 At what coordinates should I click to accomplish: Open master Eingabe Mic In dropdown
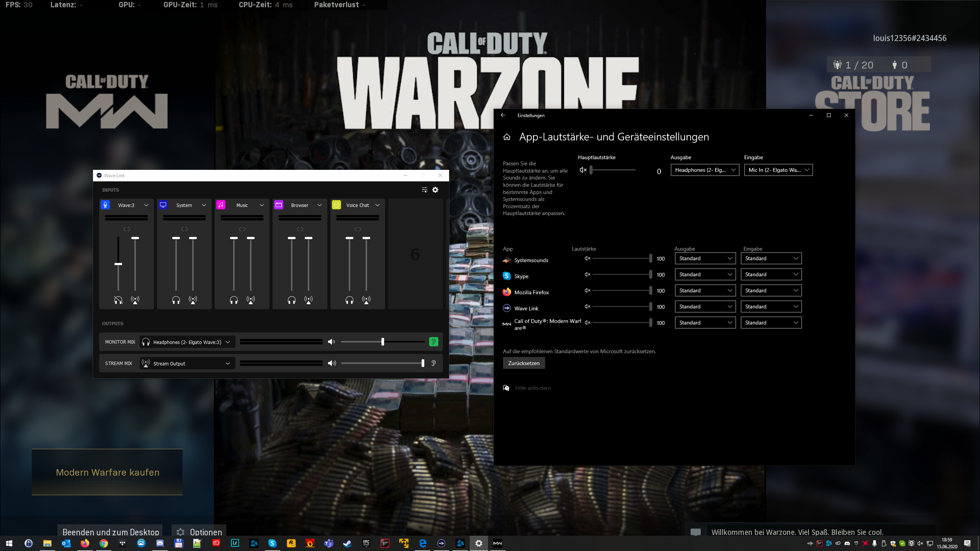point(778,170)
